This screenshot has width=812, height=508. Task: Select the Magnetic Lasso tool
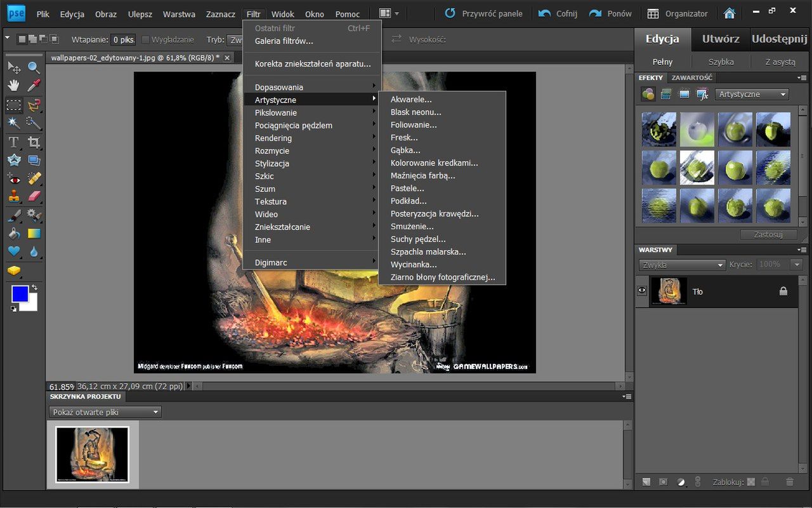pyautogui.click(x=34, y=105)
